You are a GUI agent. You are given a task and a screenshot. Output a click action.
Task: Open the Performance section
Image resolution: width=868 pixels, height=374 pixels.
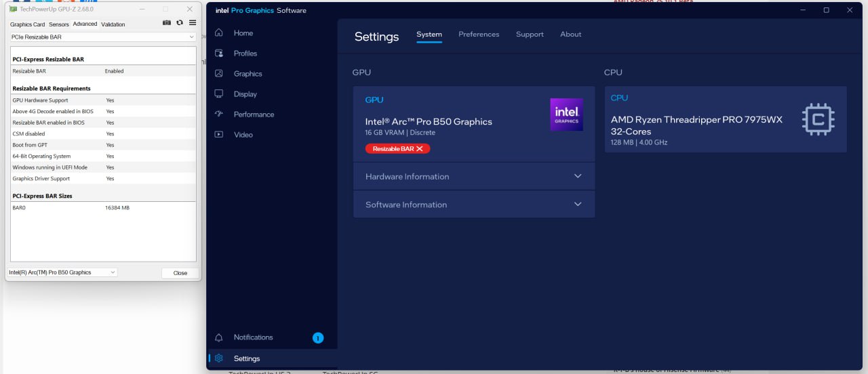coord(254,115)
